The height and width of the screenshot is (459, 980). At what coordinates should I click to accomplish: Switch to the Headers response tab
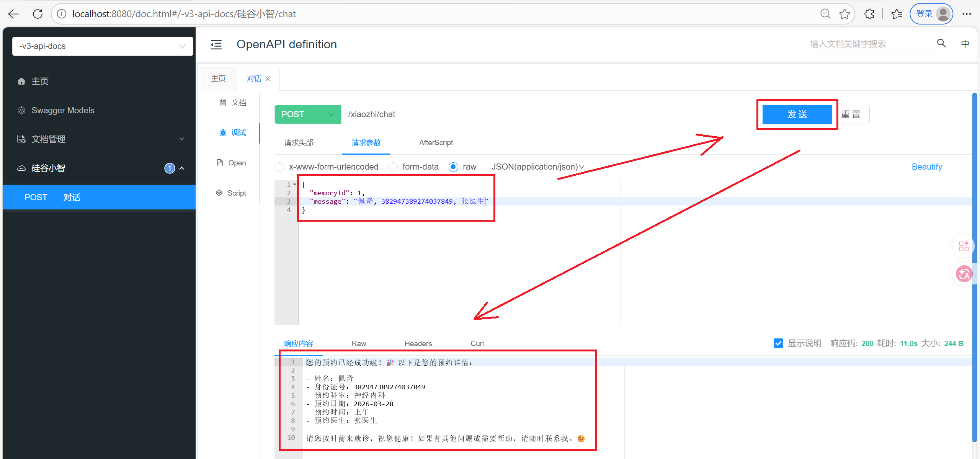(418, 343)
